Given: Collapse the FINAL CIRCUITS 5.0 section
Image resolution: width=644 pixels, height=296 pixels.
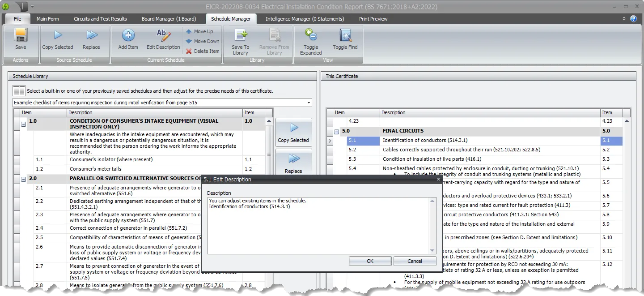Looking at the screenshot, I should [x=336, y=130].
